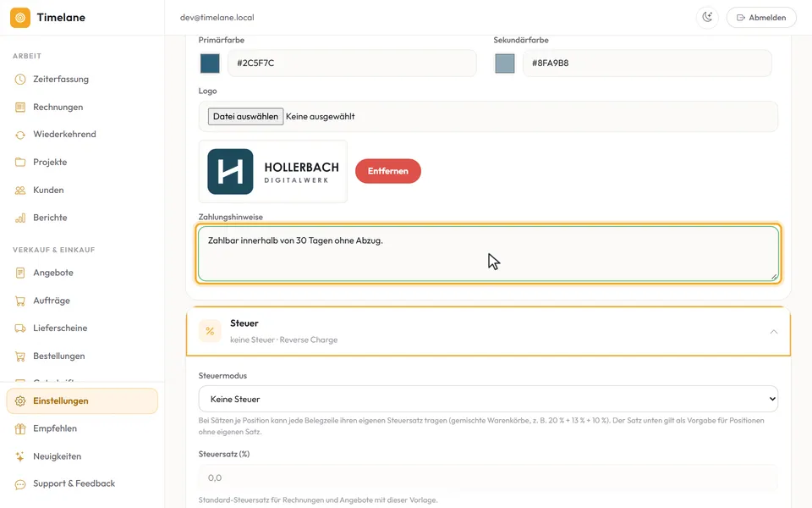Click the Zeiterfassung clock icon

point(20,80)
